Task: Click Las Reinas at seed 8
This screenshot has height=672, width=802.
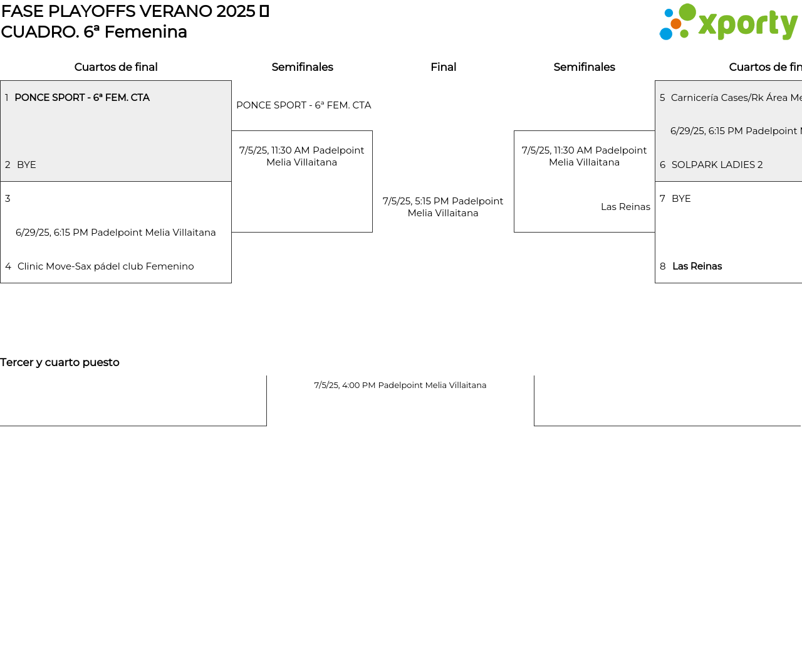Action: tap(697, 266)
